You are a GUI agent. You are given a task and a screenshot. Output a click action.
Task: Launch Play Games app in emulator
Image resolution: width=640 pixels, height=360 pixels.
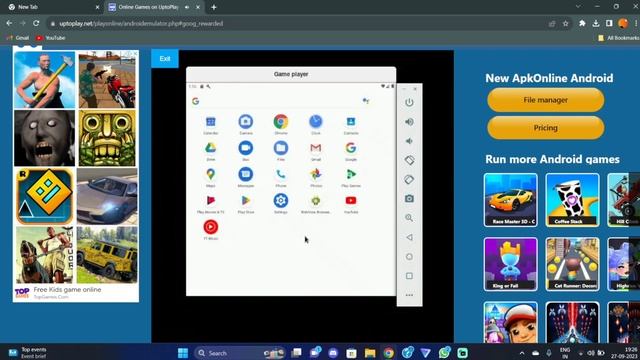[351, 174]
